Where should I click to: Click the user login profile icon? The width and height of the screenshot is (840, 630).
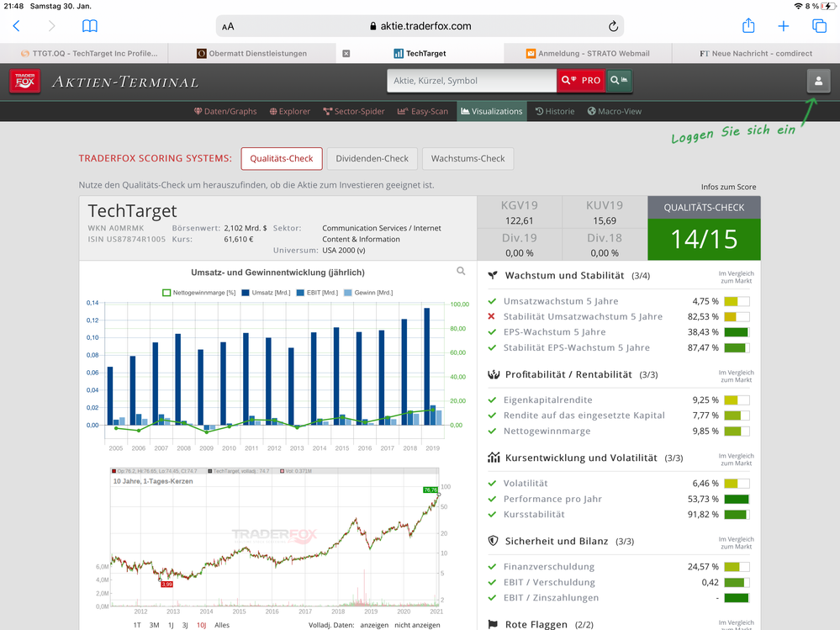(818, 81)
